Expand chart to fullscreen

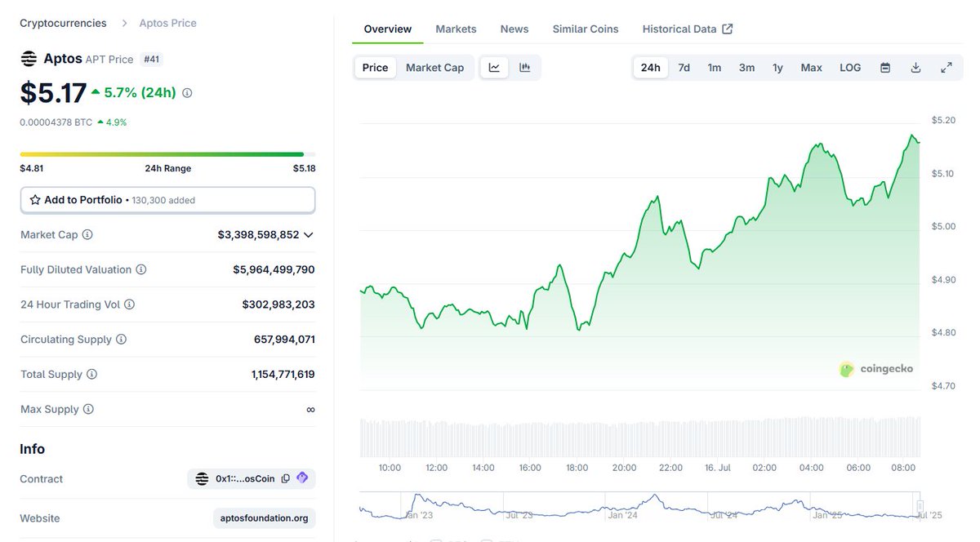coord(947,68)
